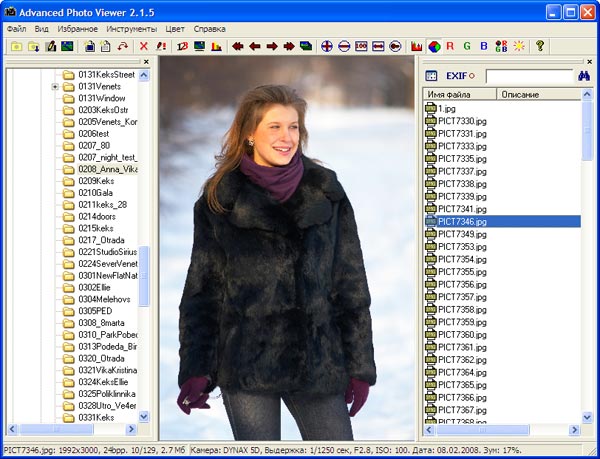Click the brightness sun icon
The height and width of the screenshot is (459, 600).
(x=518, y=46)
